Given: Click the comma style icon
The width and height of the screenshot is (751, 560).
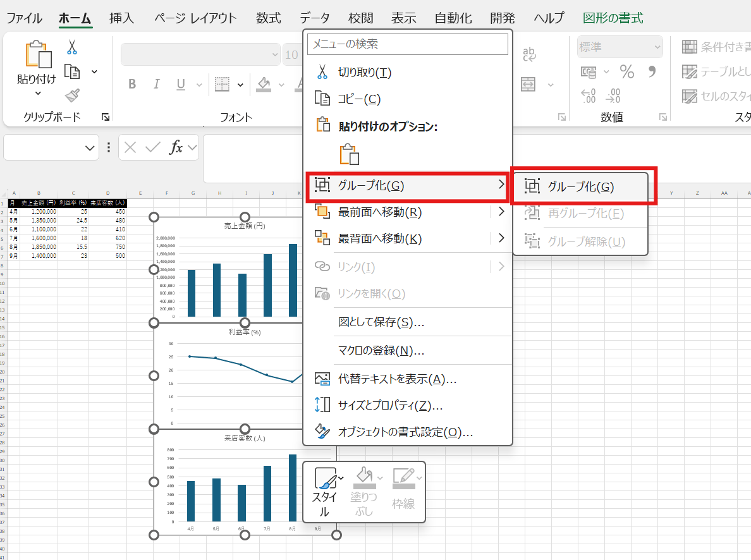Looking at the screenshot, I should click(652, 72).
